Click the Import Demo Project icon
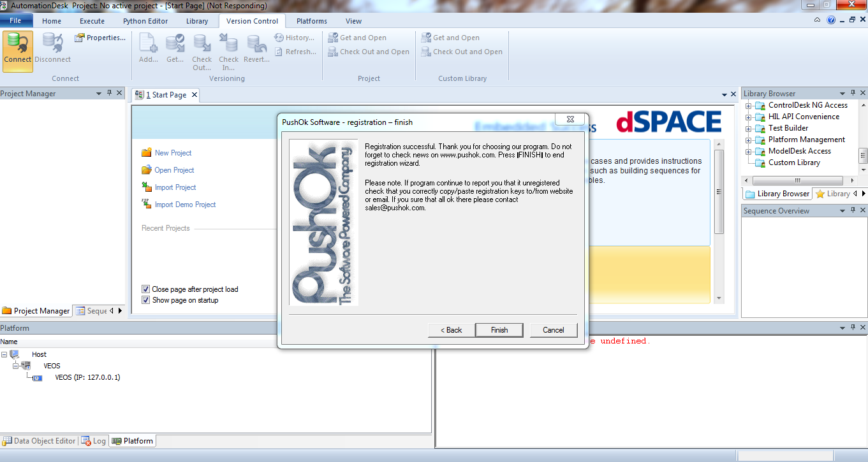The width and height of the screenshot is (868, 462). click(x=146, y=205)
